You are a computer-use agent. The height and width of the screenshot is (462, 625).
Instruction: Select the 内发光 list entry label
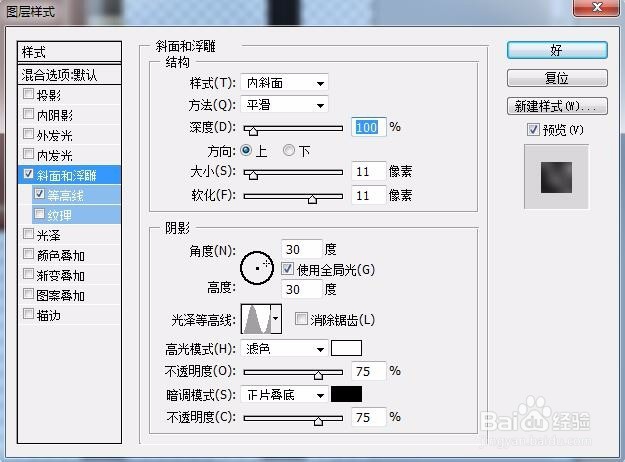pos(55,155)
